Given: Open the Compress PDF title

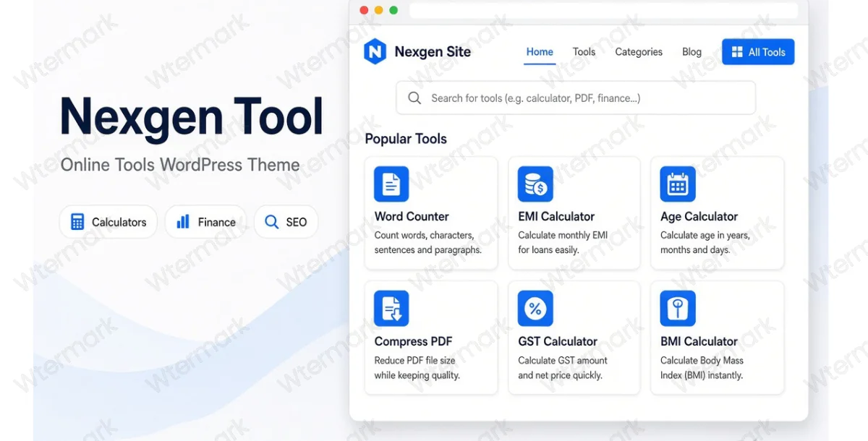Looking at the screenshot, I should [413, 341].
